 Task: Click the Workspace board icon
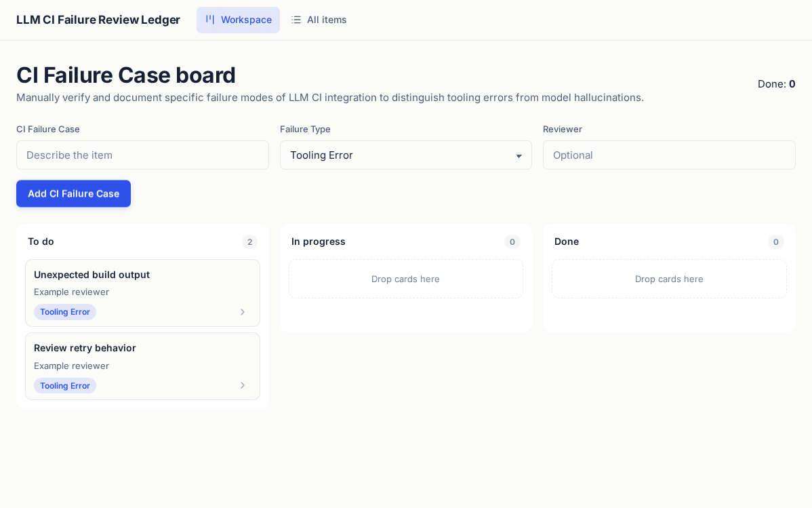(209, 20)
